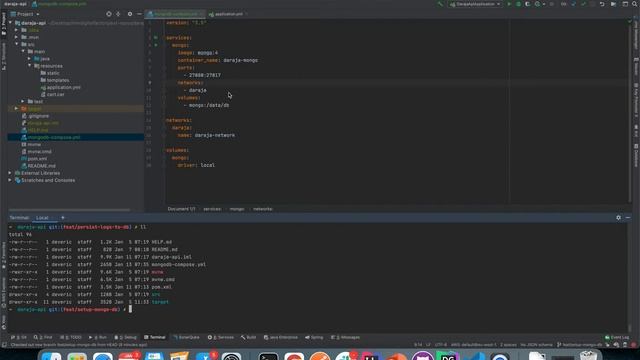Image resolution: width=640 pixels, height=360 pixels.
Task: Click the Build project hammer icon
Action: (440, 4)
